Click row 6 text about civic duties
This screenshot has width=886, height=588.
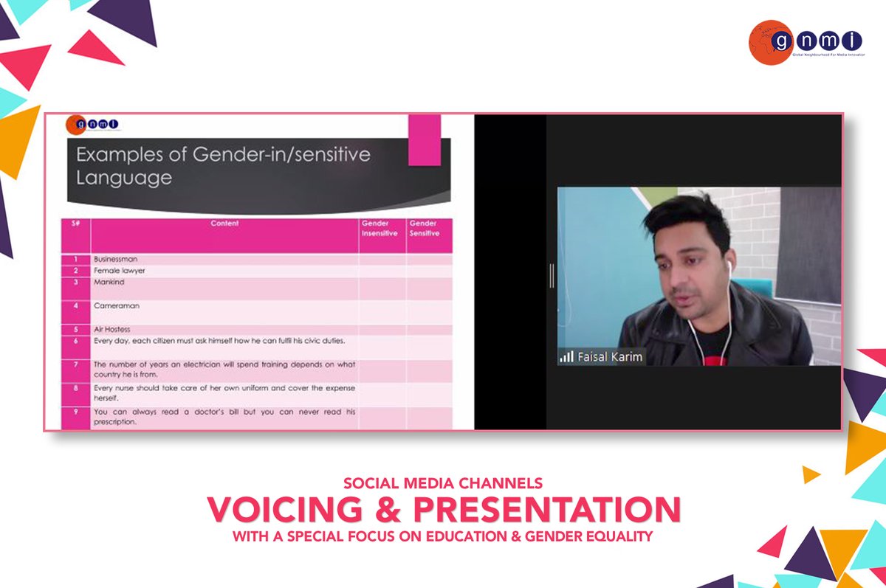click(x=219, y=341)
